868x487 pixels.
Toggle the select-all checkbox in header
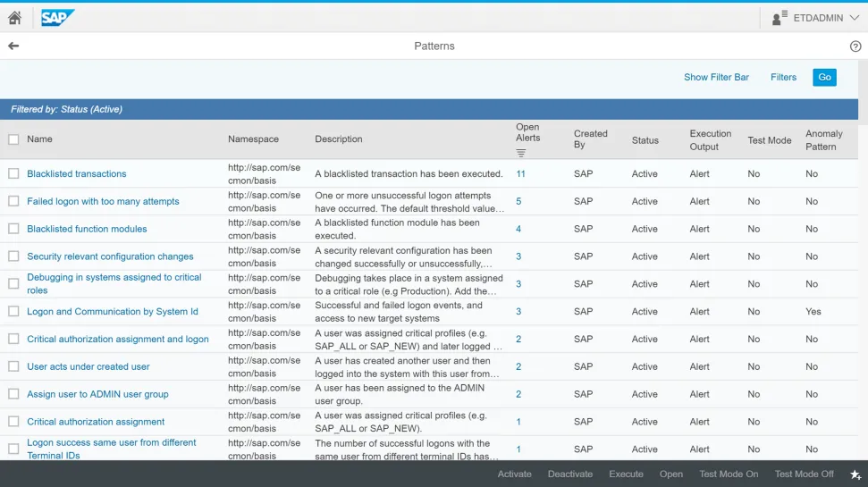click(13, 139)
